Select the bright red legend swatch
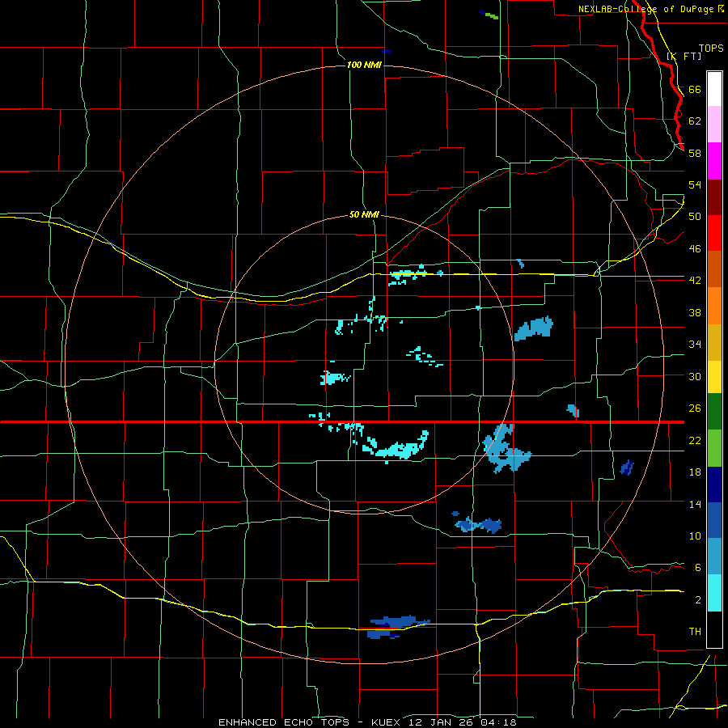 [714, 233]
